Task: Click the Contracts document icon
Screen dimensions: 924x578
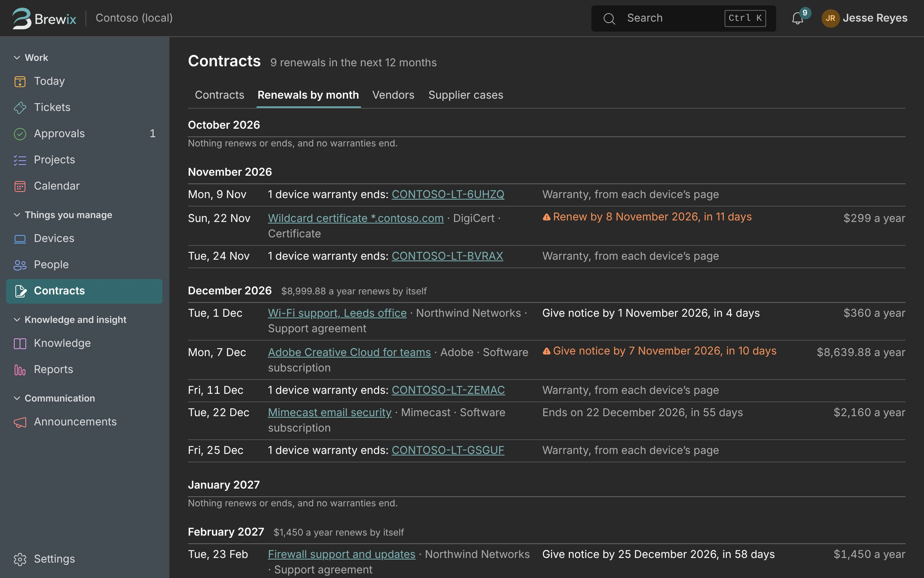Action: [21, 291]
